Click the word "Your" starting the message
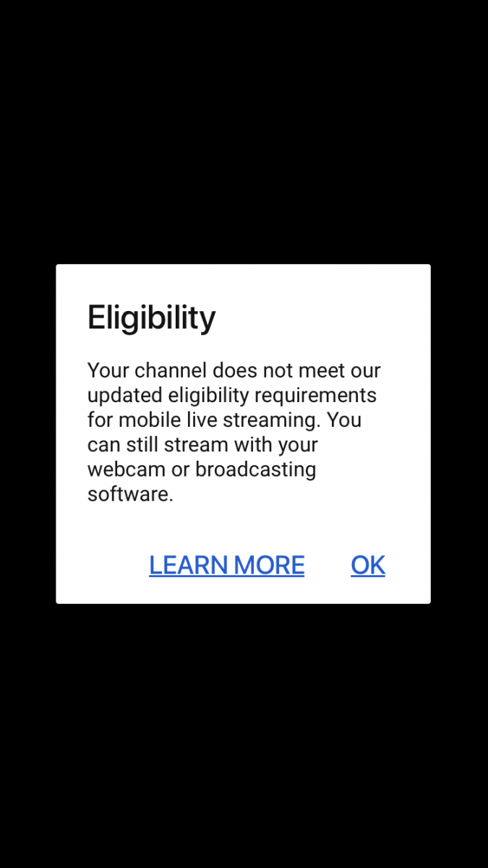488x868 pixels. pyautogui.click(x=108, y=370)
